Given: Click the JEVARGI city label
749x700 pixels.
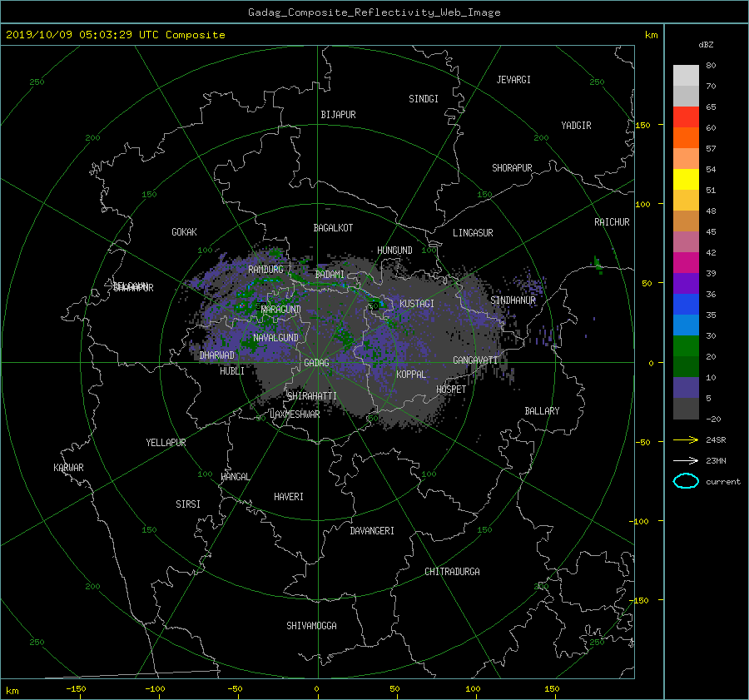Looking at the screenshot, I should tap(513, 80).
